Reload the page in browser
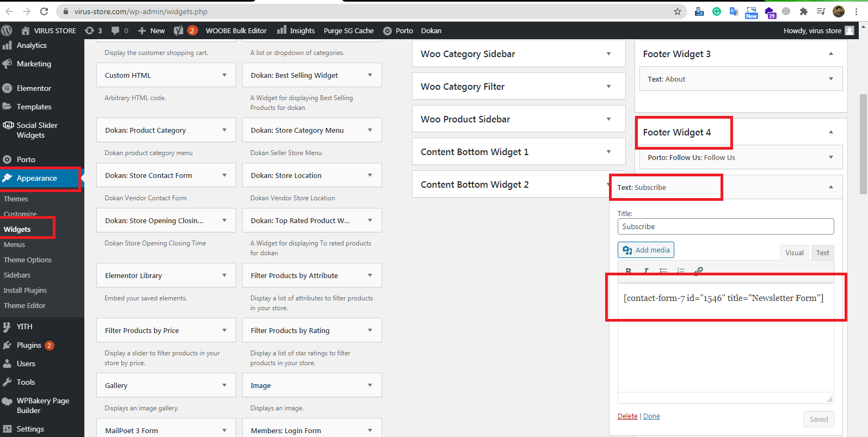This screenshot has width=868, height=437. coord(44,11)
